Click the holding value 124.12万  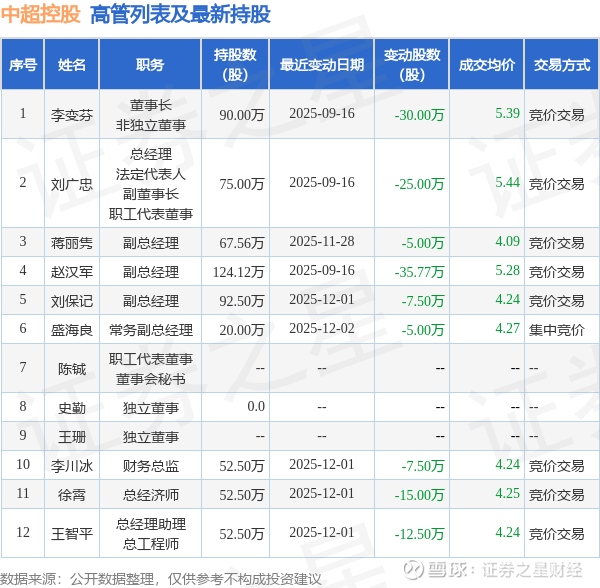tap(238, 272)
